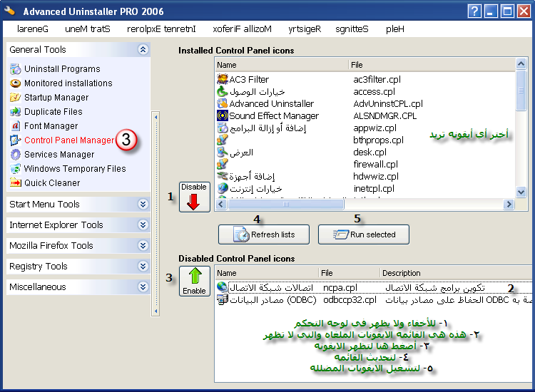Click the Duplicate Files icon
This screenshot has height=392, width=535.
(x=16, y=112)
